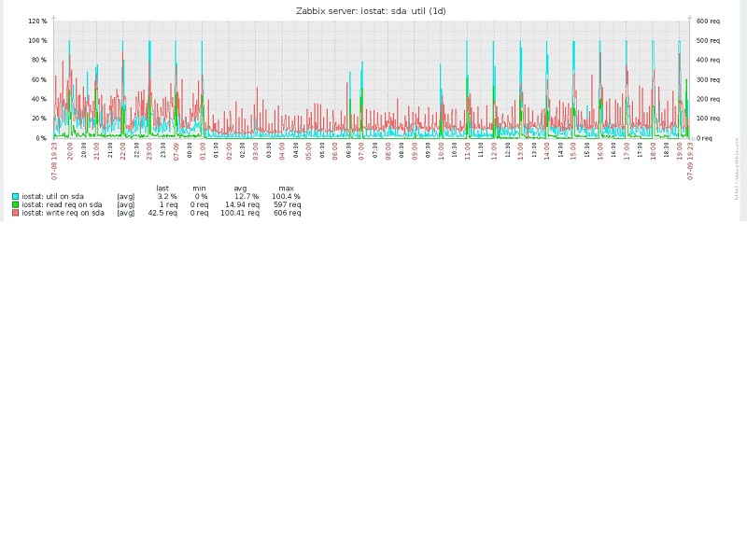
Task: Click the '07:00' time axis label
Action: 361,151
